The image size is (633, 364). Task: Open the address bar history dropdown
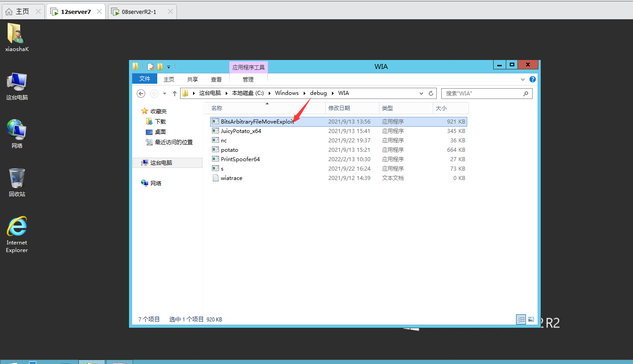[421, 94]
